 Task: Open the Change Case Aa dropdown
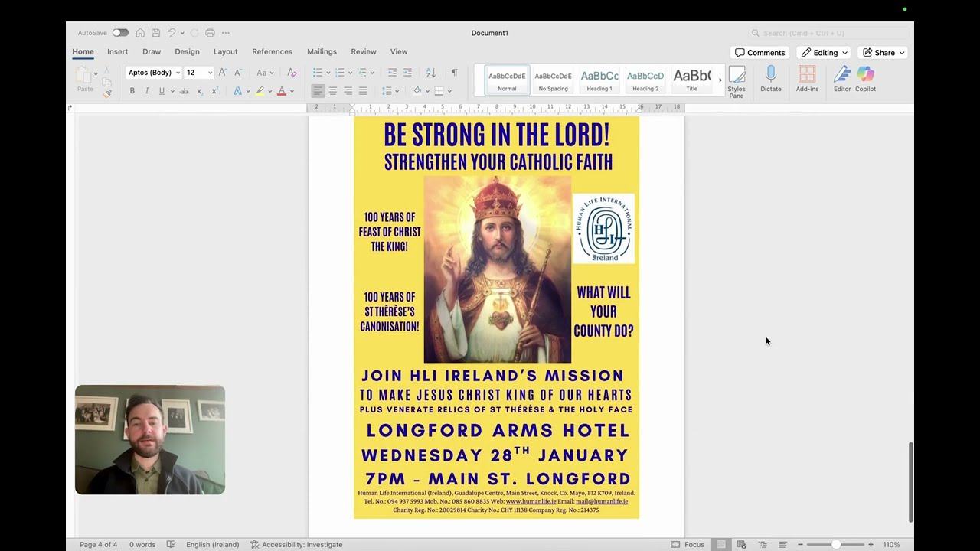(264, 73)
